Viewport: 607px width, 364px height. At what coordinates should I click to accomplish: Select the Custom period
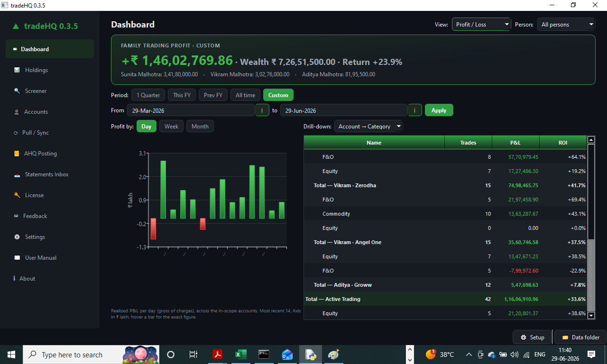[278, 95]
